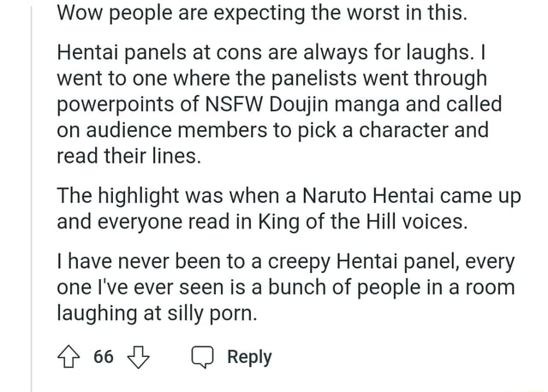The image size is (548, 392).
Task: Click the sentence starting "I have never been"
Action: point(286,288)
